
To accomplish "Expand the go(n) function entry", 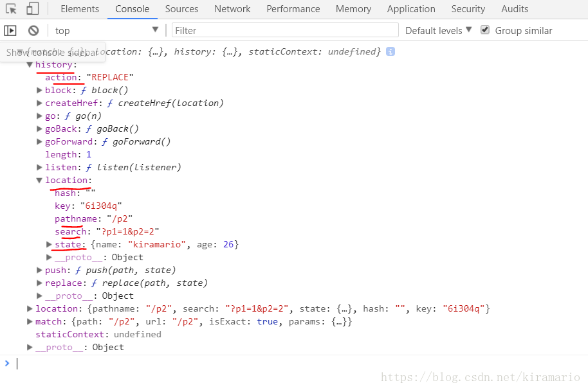I will 39,116.
